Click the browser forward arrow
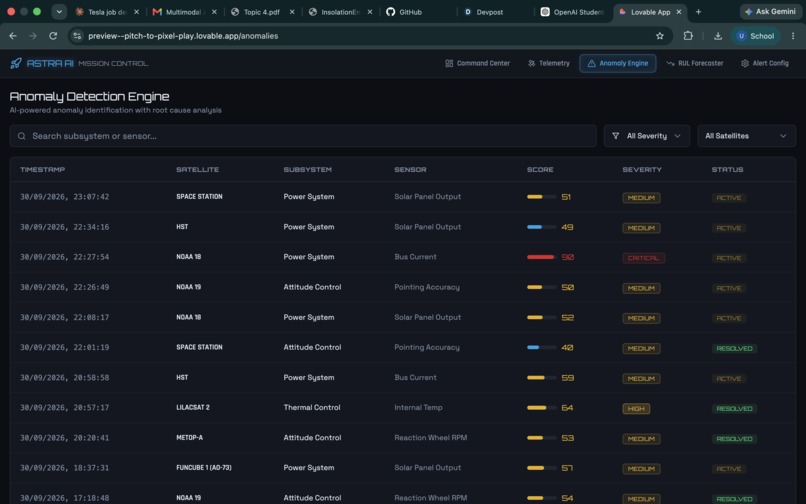The image size is (806, 504). coord(33,35)
